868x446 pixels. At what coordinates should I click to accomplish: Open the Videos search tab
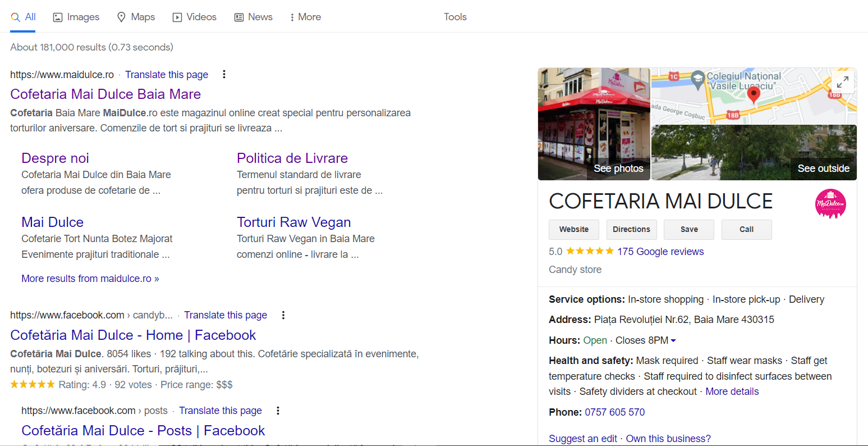(x=194, y=17)
